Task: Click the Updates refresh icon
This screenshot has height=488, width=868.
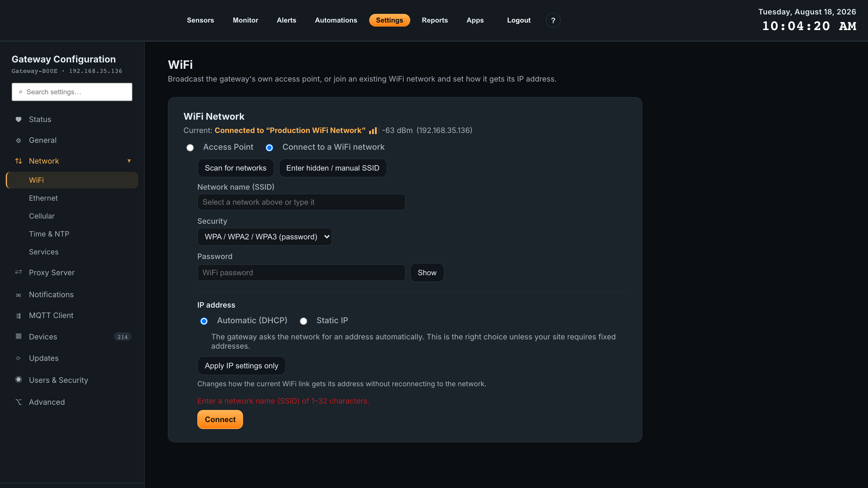Action: click(x=19, y=358)
